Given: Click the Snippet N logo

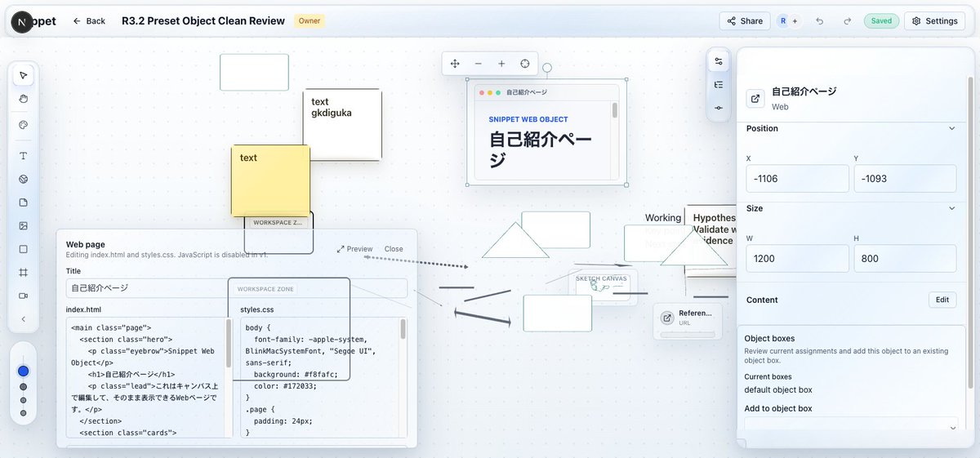Looking at the screenshot, I should point(22,21).
